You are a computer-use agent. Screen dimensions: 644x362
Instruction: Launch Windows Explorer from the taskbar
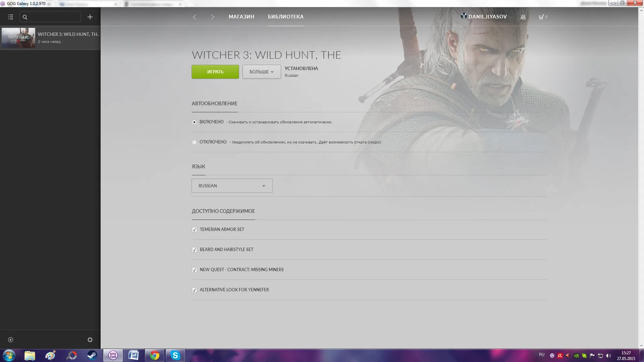click(x=30, y=355)
